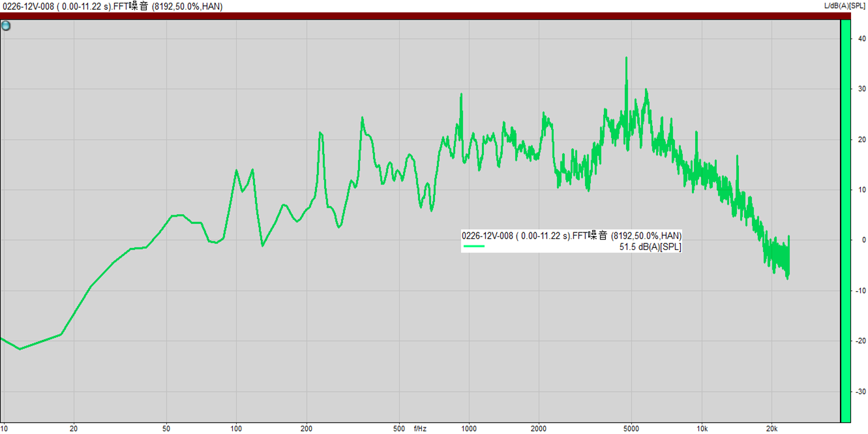Select the 51.5 dB(A)[SPL] value in legend
This screenshot has height=434, width=868.
coord(650,247)
